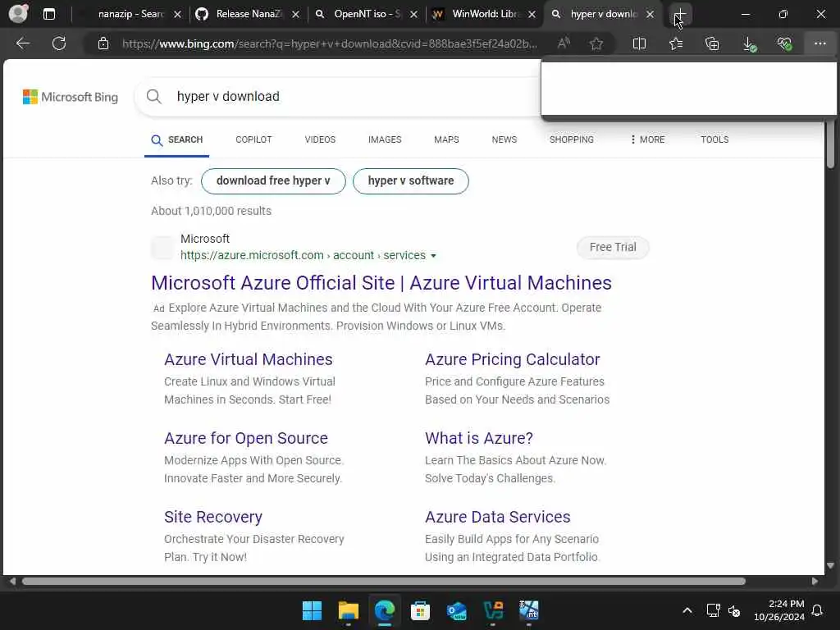Activate Read aloud icon
The width and height of the screenshot is (840, 630).
pos(564,43)
